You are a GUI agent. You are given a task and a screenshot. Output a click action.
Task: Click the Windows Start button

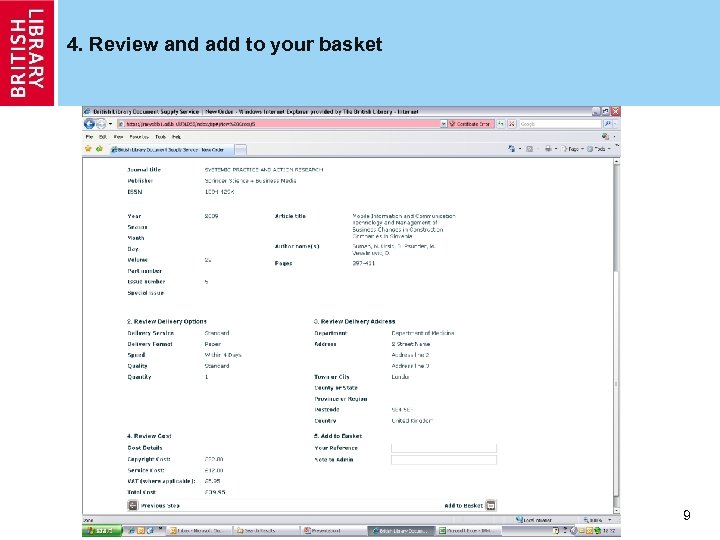pyautogui.click(x=102, y=531)
